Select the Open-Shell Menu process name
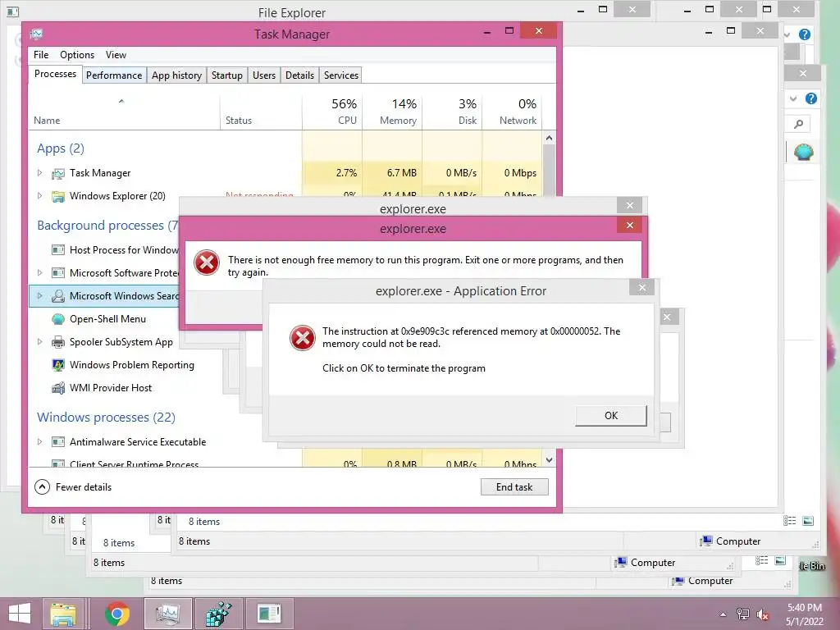This screenshot has height=630, width=840. pos(107,319)
